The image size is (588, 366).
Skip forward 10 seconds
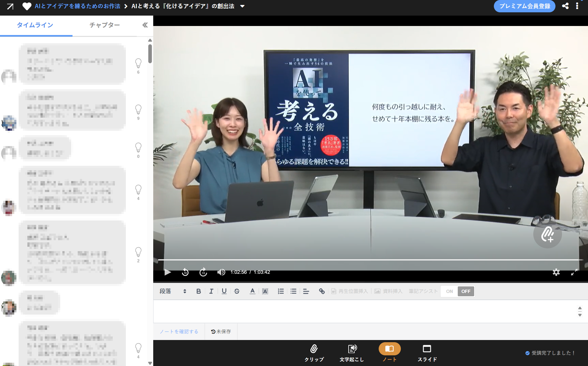tap(203, 272)
